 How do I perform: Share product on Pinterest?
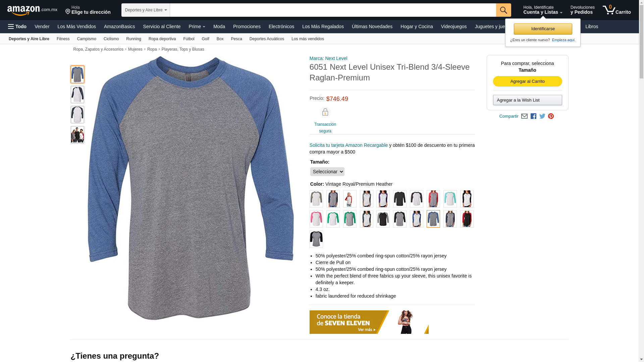click(551, 116)
